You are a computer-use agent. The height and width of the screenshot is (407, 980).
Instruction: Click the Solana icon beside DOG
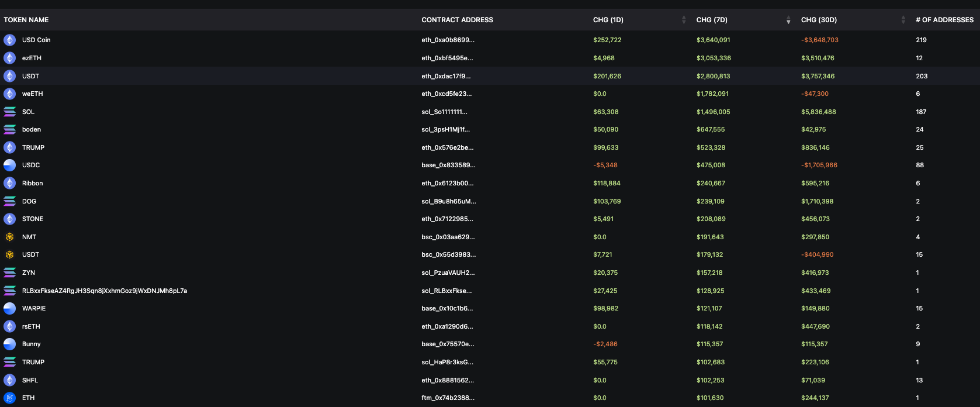click(x=9, y=201)
